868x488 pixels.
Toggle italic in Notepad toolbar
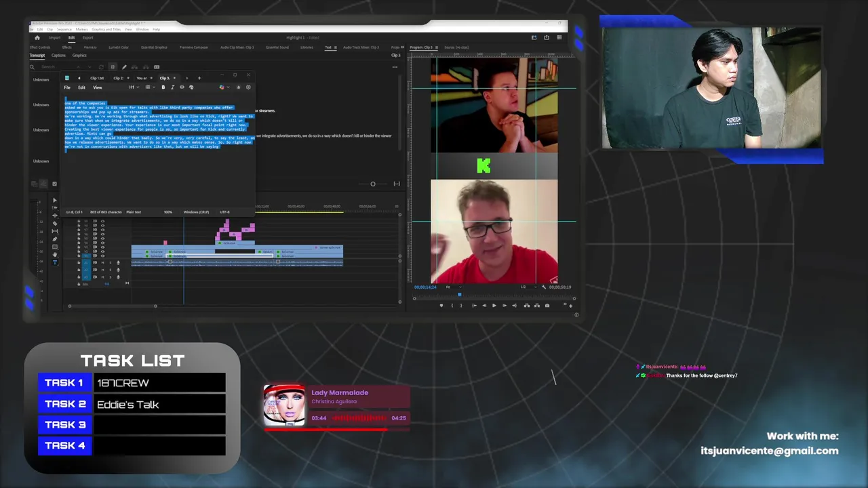(172, 87)
